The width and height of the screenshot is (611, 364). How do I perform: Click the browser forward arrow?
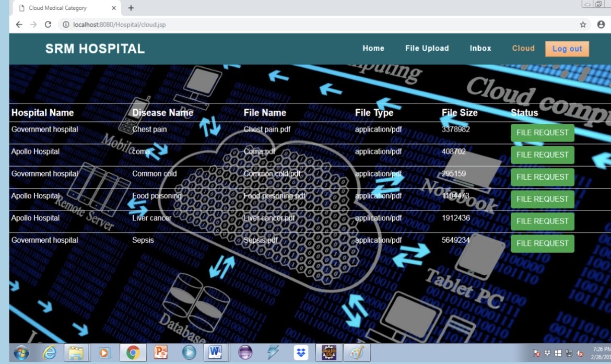[33, 25]
